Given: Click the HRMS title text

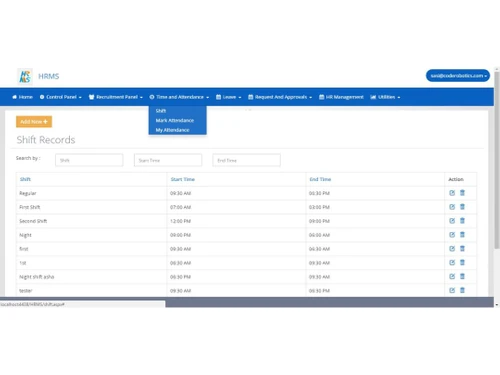Looking at the screenshot, I should (49, 76).
